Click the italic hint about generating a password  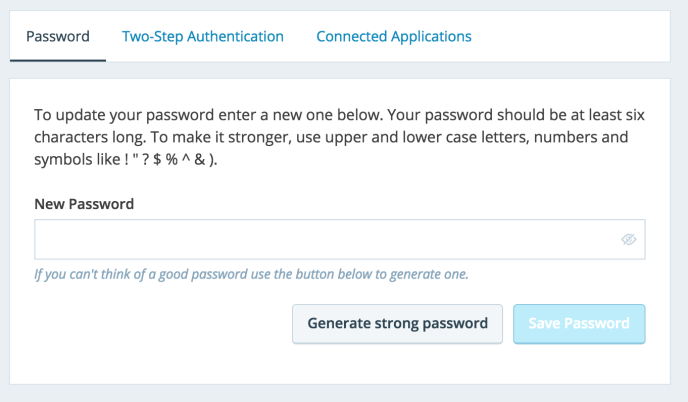click(251, 273)
